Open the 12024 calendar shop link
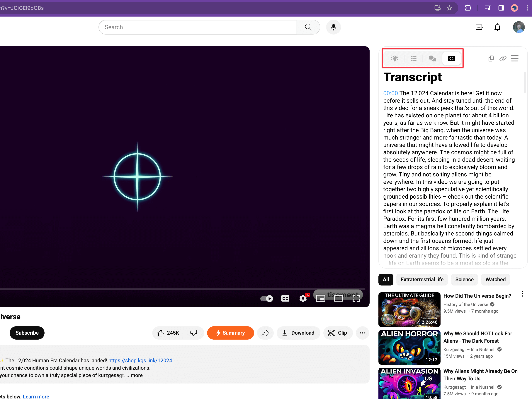Image resolution: width=532 pixels, height=399 pixels. 140,360
